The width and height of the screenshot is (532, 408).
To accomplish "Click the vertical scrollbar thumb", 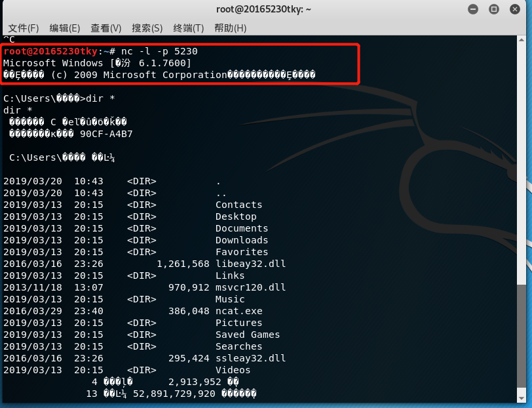I will tap(522, 336).
